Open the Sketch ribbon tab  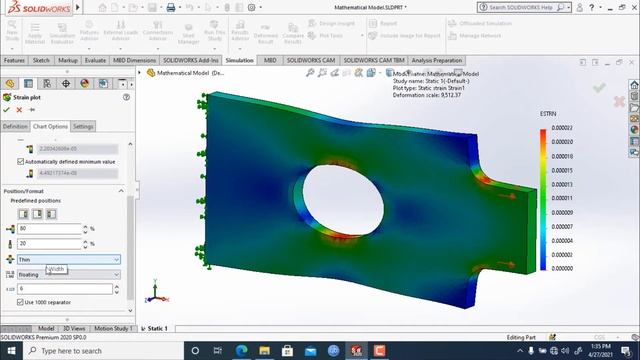(x=41, y=60)
